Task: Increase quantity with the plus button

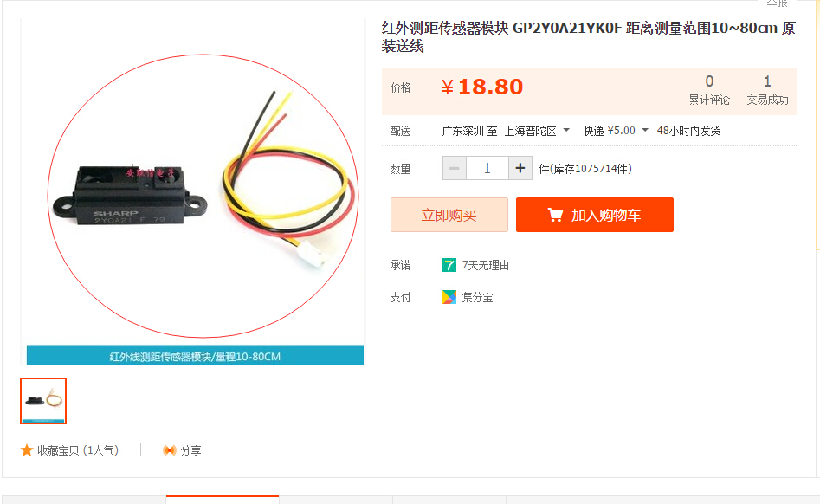Action: click(520, 168)
